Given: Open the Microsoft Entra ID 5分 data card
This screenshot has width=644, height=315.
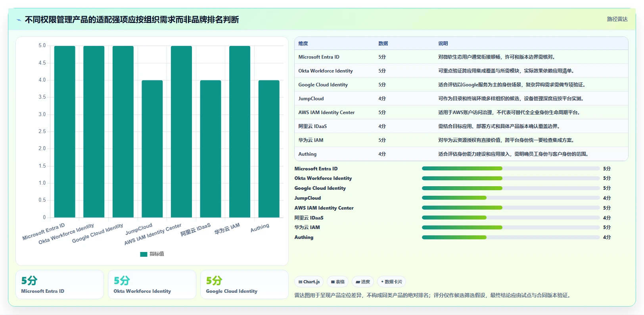Looking at the screenshot, I should click(x=59, y=284).
